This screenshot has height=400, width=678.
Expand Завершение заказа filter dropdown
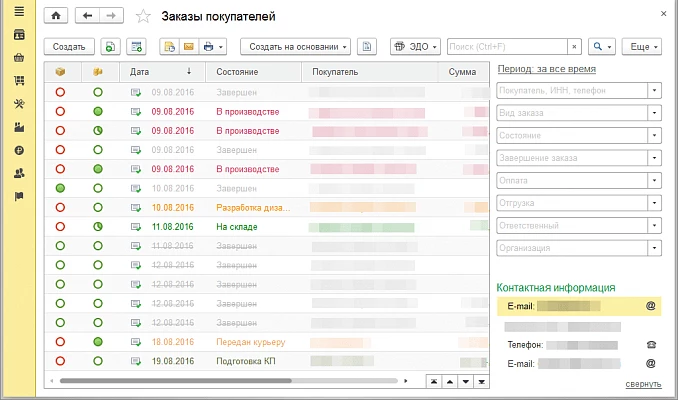tap(654, 158)
